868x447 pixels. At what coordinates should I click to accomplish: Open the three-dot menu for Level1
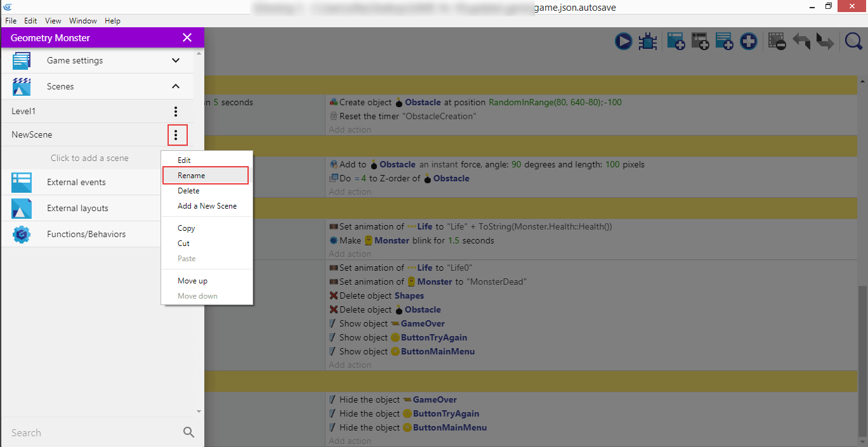click(x=176, y=112)
